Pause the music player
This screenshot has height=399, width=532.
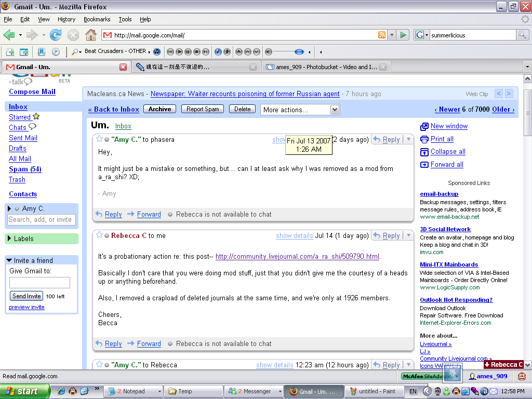coord(188,52)
